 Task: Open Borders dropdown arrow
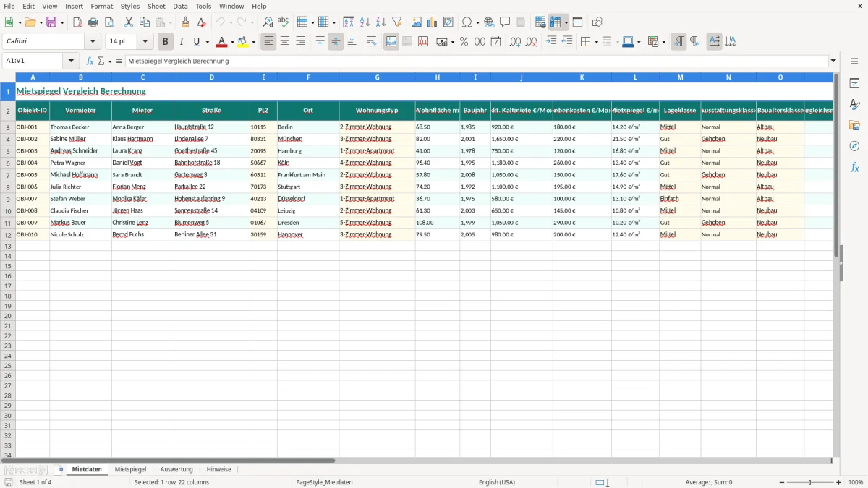click(595, 42)
